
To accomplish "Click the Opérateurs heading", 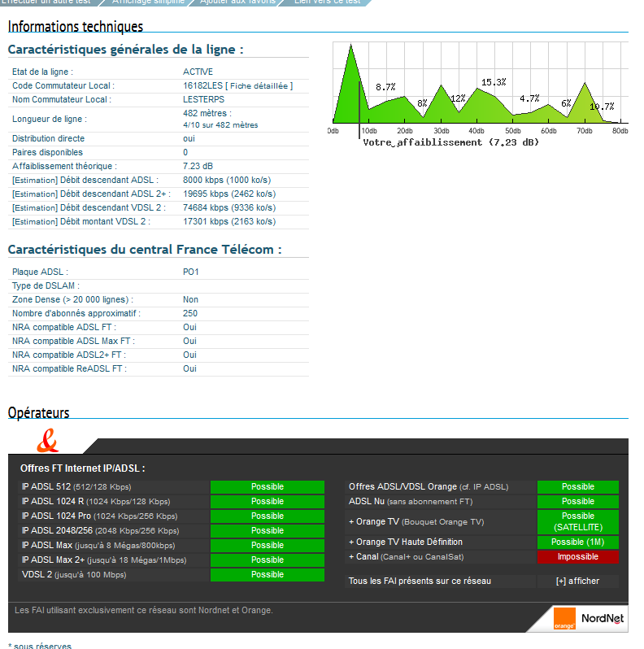I will click(38, 412).
